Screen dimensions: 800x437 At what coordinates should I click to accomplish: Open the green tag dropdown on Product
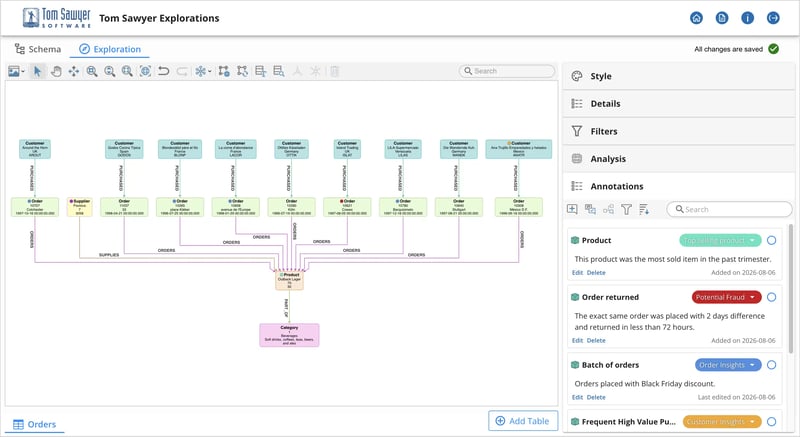752,240
